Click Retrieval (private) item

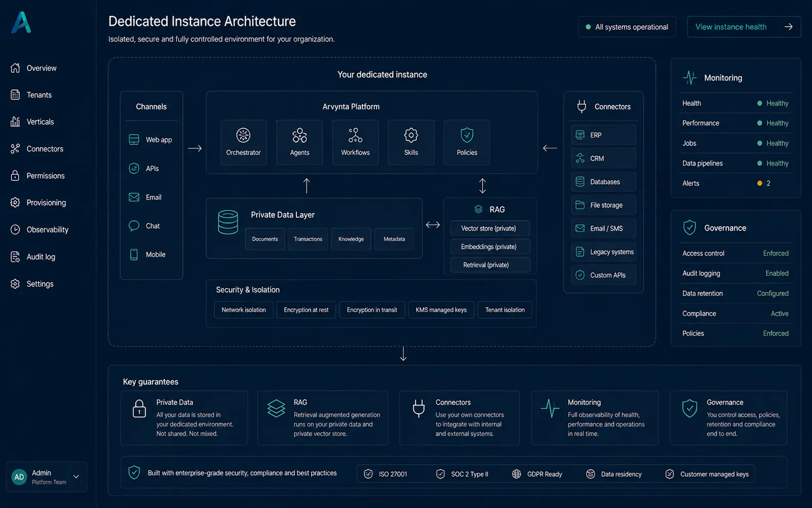click(490, 265)
